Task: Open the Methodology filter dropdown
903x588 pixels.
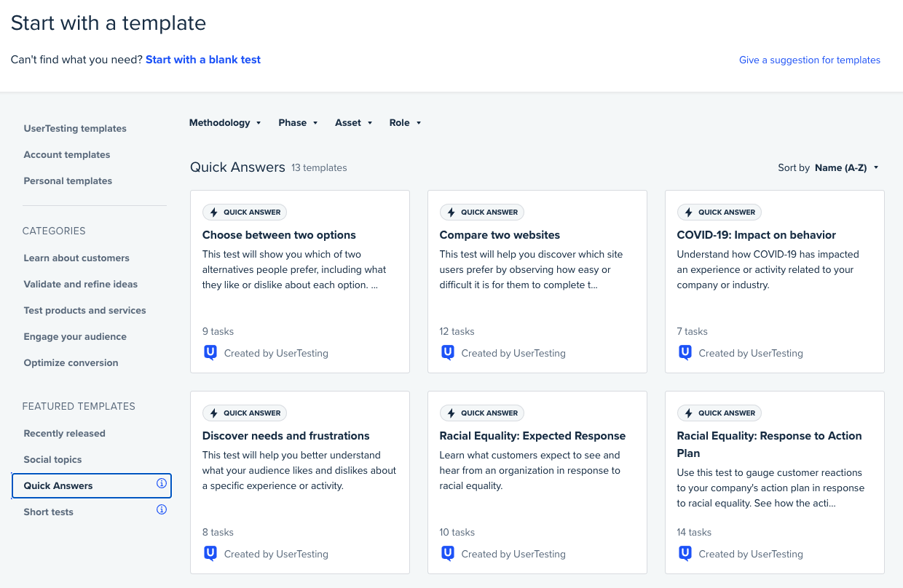Action: (225, 123)
